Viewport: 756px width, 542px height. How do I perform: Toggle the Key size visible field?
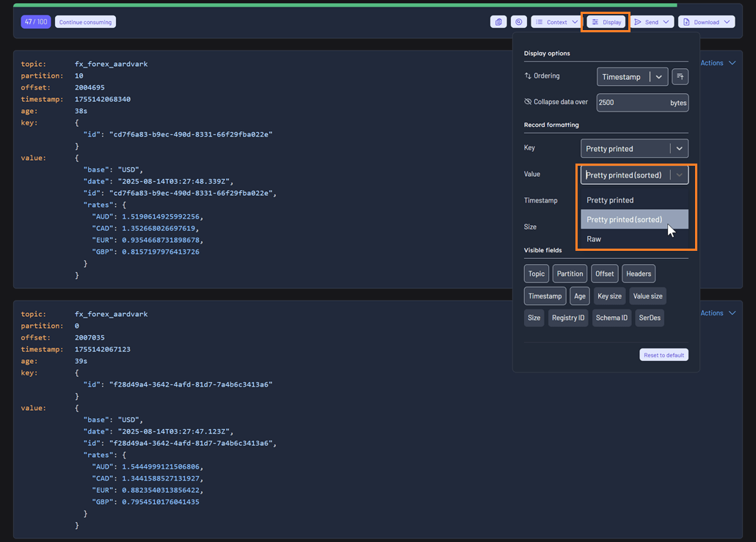(609, 296)
